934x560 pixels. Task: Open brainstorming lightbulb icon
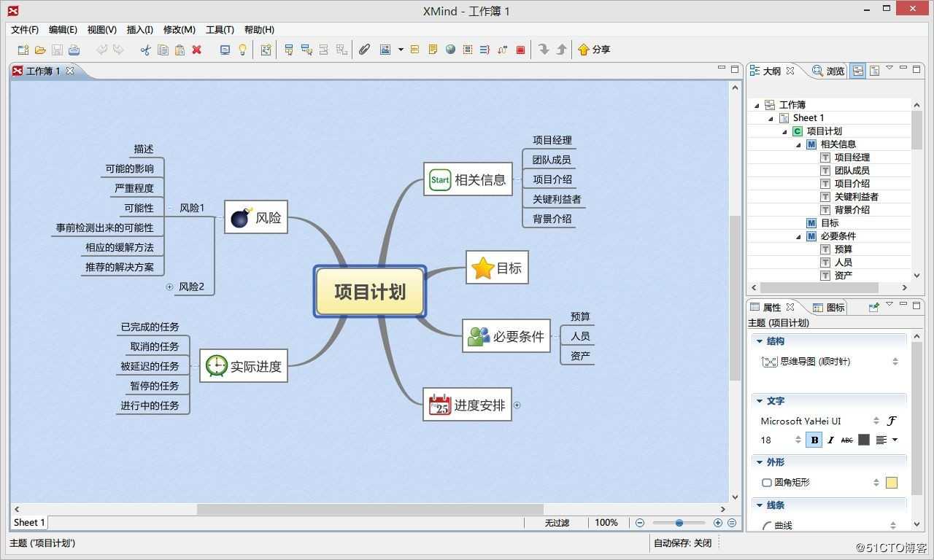243,50
